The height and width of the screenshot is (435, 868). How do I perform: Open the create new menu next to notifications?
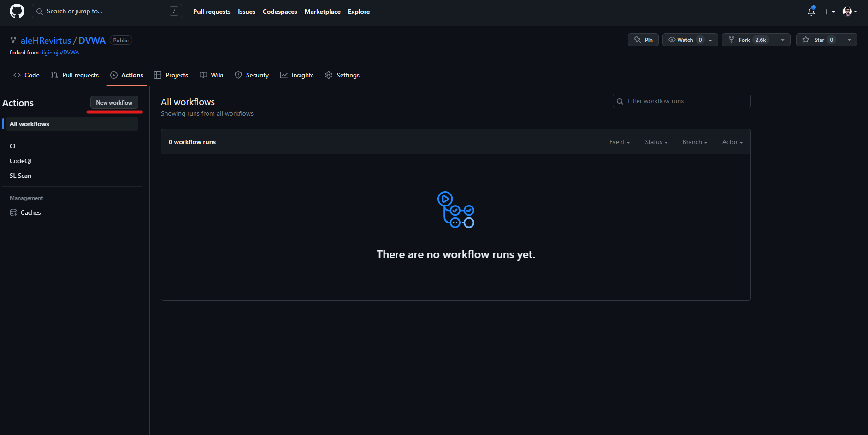tap(828, 12)
